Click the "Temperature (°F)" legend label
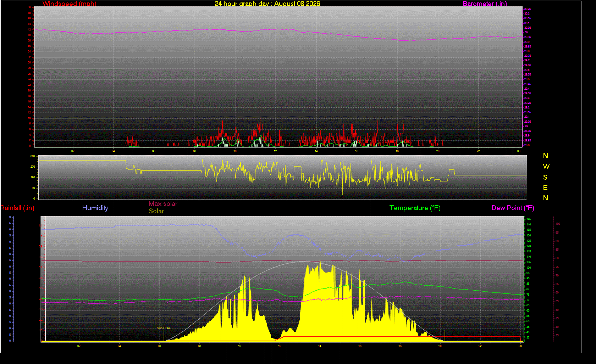This screenshot has height=364, width=596. 415,208
